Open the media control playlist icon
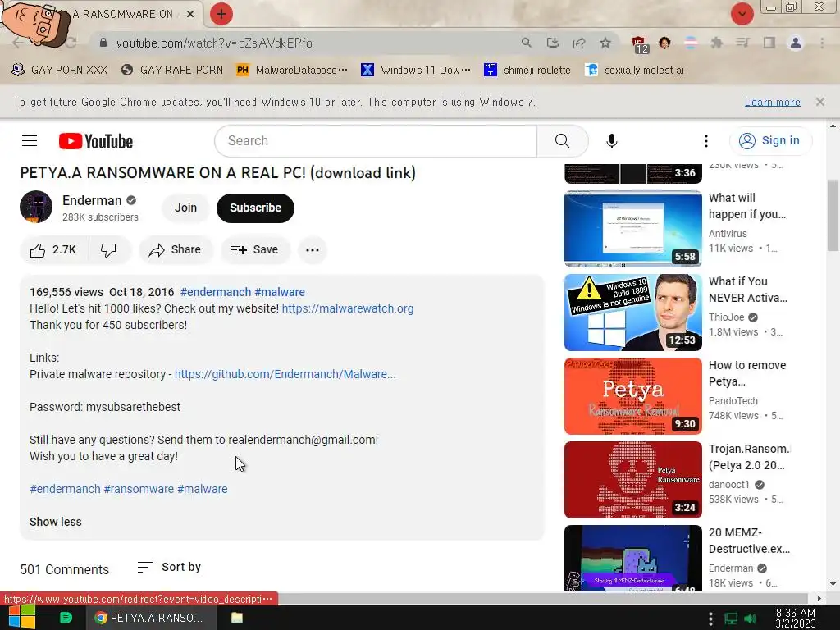The image size is (840, 630). [x=743, y=43]
